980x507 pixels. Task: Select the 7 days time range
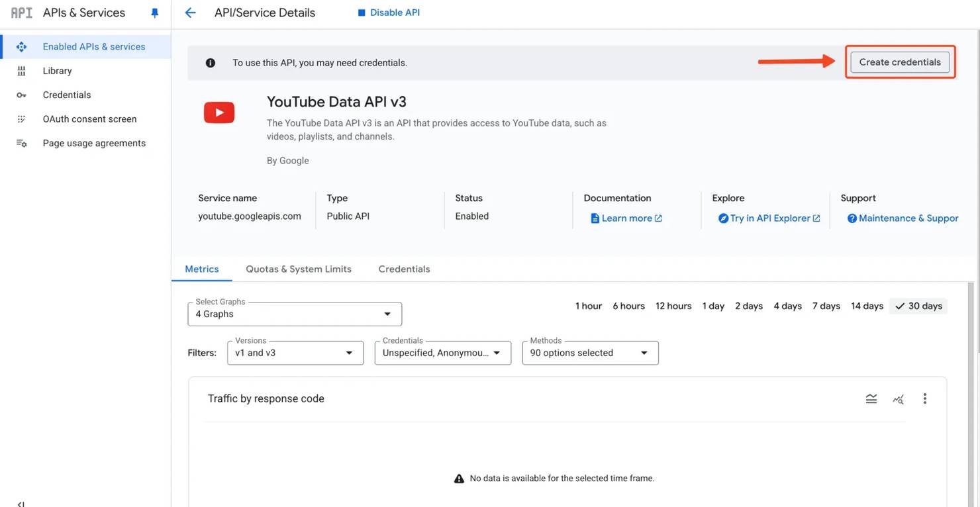(x=826, y=306)
